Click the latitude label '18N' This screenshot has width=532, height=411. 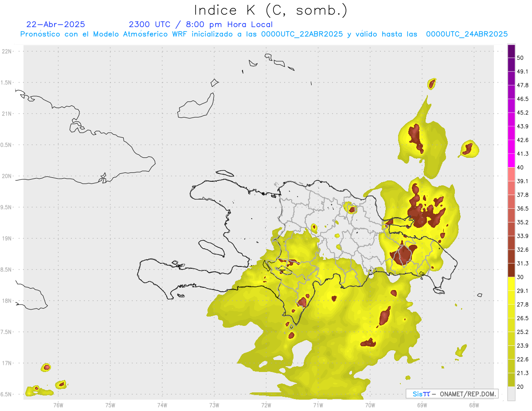coord(6,301)
